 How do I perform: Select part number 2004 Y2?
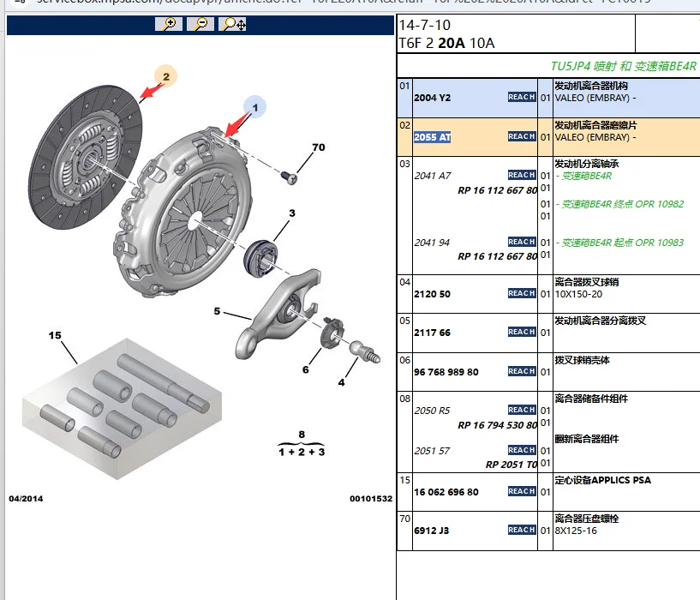(432, 98)
